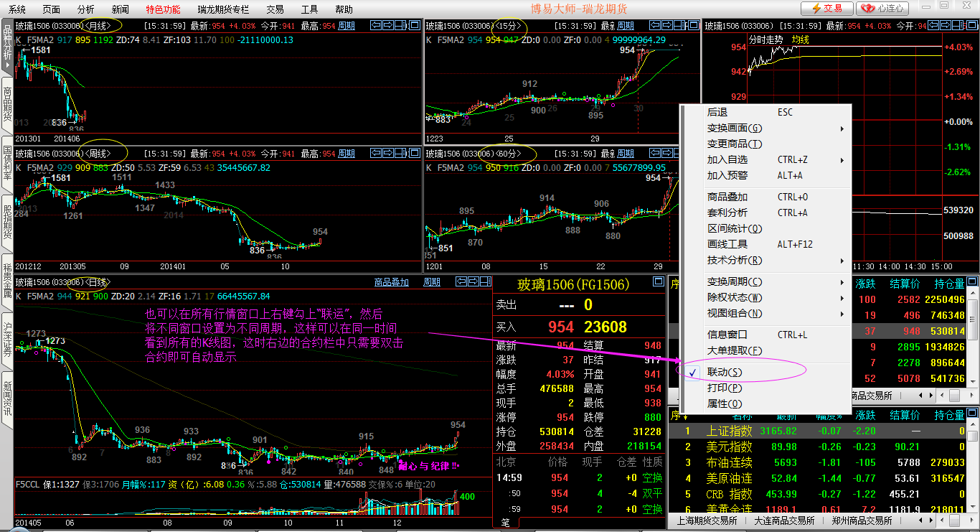Click the lightning 交易 trade button

[x=826, y=9]
